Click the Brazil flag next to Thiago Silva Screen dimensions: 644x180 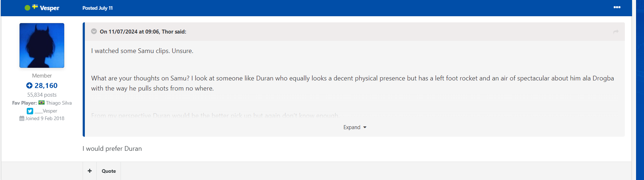click(42, 102)
